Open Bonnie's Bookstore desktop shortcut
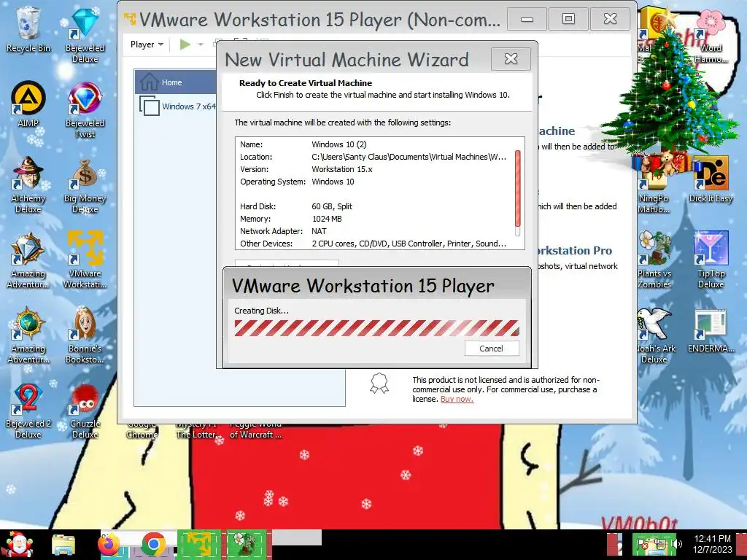747x560 pixels. pyautogui.click(x=85, y=335)
